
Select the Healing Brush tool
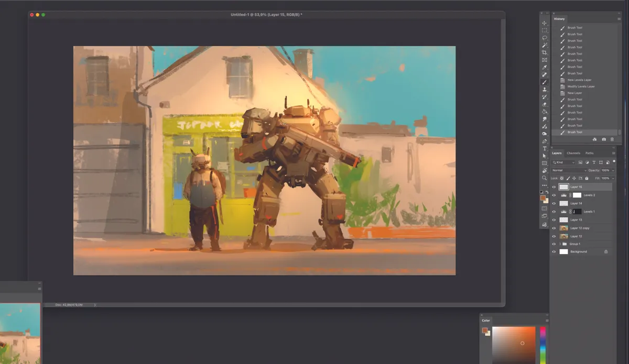coord(544,74)
